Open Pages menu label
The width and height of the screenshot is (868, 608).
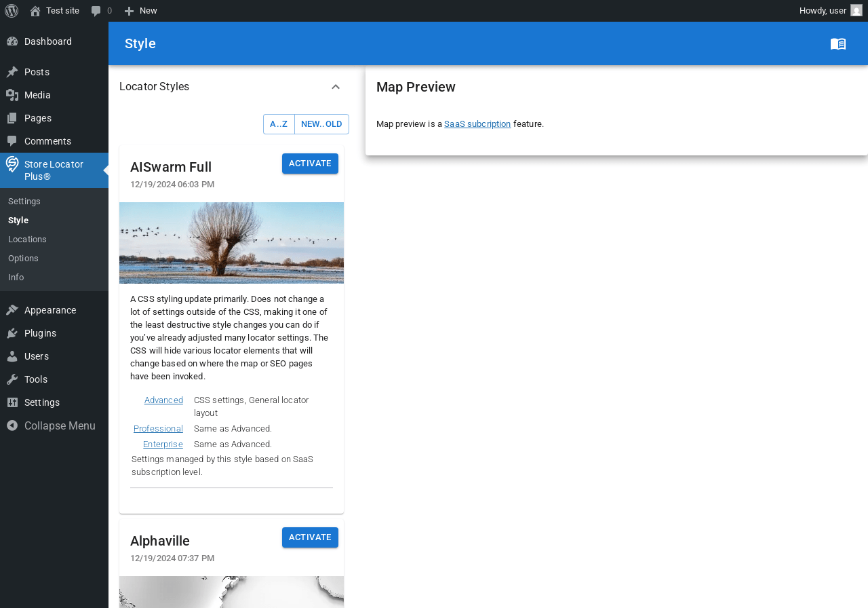(38, 118)
